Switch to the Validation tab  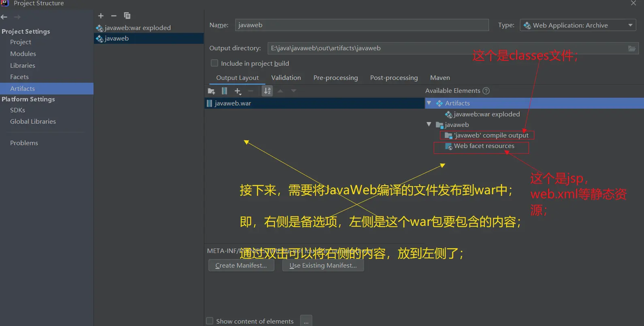(286, 78)
